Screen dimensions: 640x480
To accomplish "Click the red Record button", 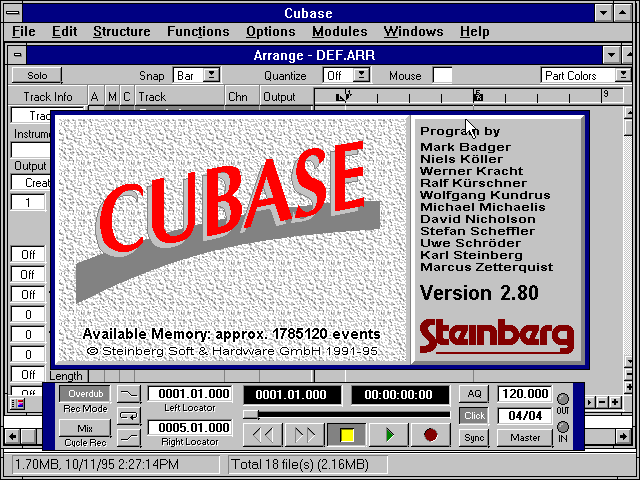I will [430, 435].
